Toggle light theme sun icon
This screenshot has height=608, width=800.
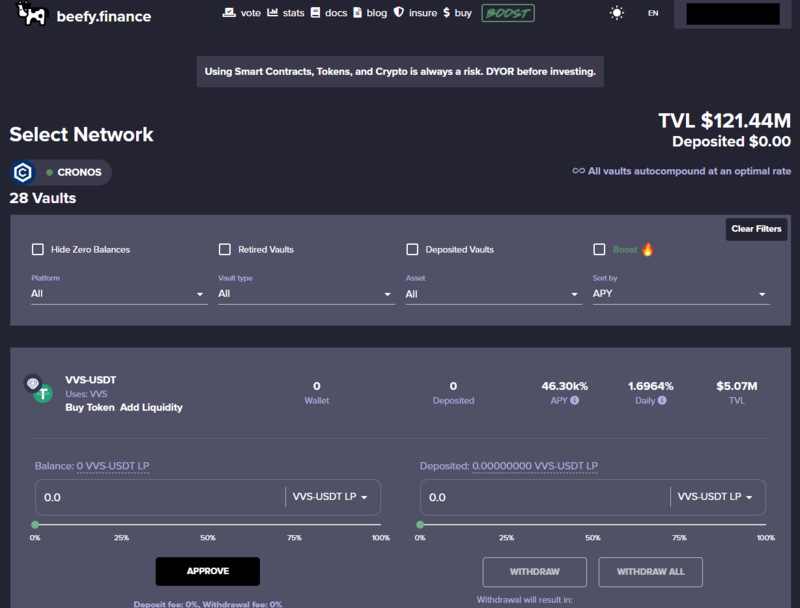coord(617,13)
